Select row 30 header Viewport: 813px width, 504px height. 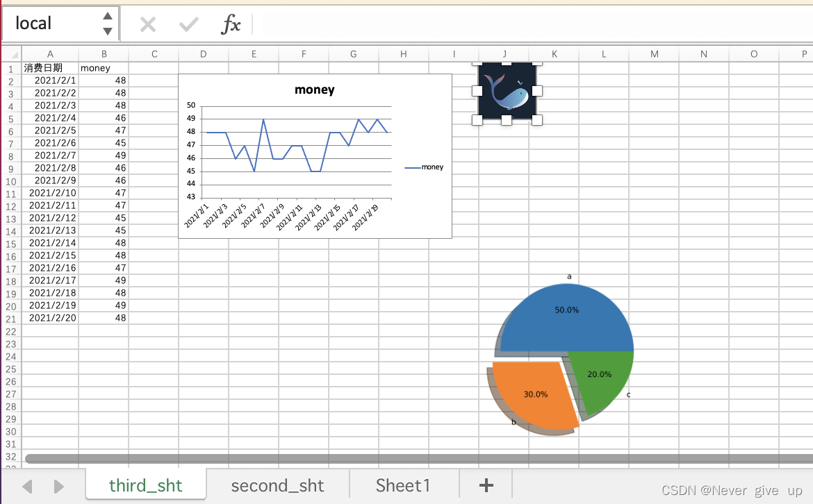[10, 432]
